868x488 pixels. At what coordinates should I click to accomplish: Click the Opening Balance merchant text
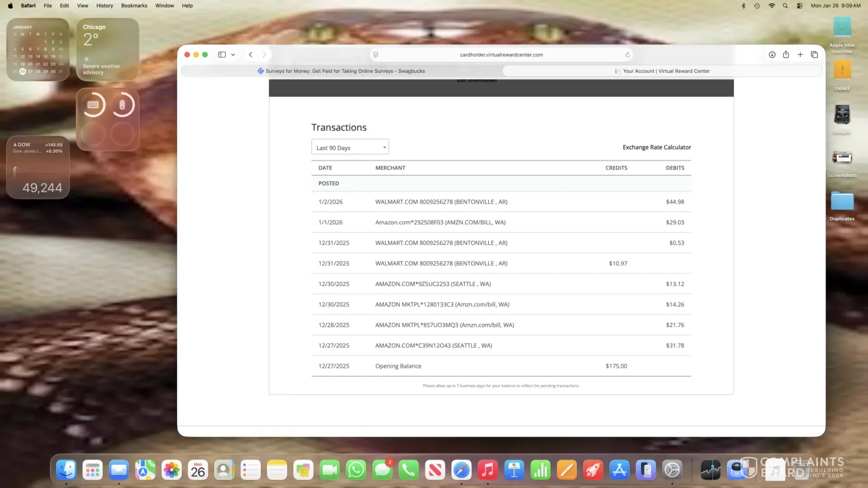398,366
